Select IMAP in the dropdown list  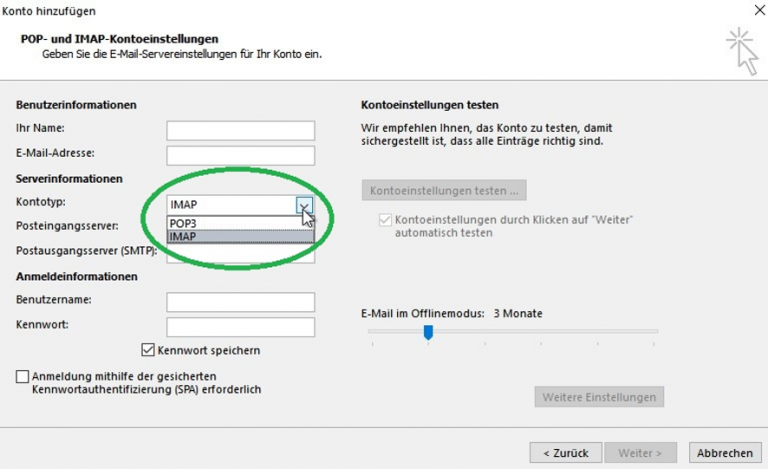tap(240, 236)
